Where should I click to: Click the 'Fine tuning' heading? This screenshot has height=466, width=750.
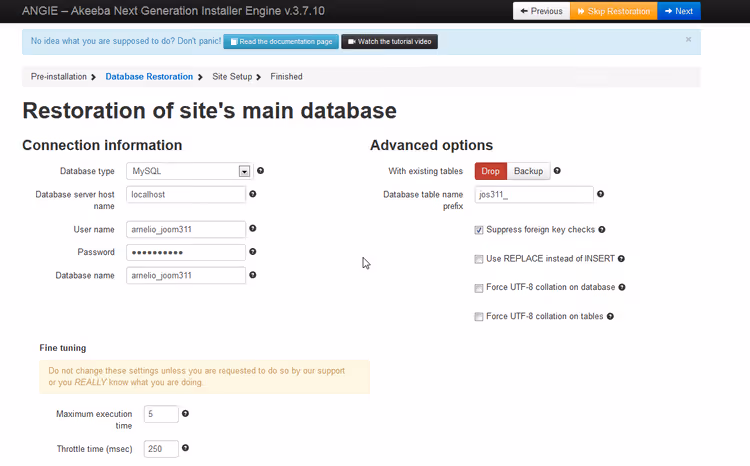[x=63, y=348]
